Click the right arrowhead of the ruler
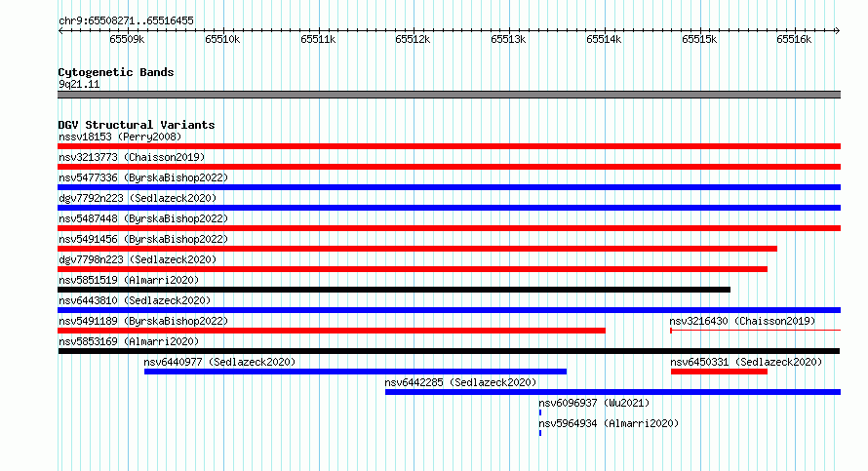Image resolution: width=868 pixels, height=471 pixels. pyautogui.click(x=838, y=31)
